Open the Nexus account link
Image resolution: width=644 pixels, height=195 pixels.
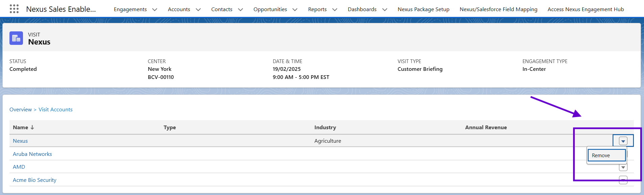(x=20, y=141)
